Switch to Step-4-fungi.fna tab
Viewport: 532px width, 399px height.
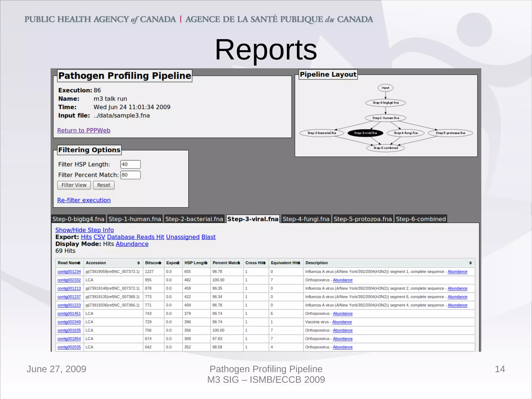pos(306,219)
